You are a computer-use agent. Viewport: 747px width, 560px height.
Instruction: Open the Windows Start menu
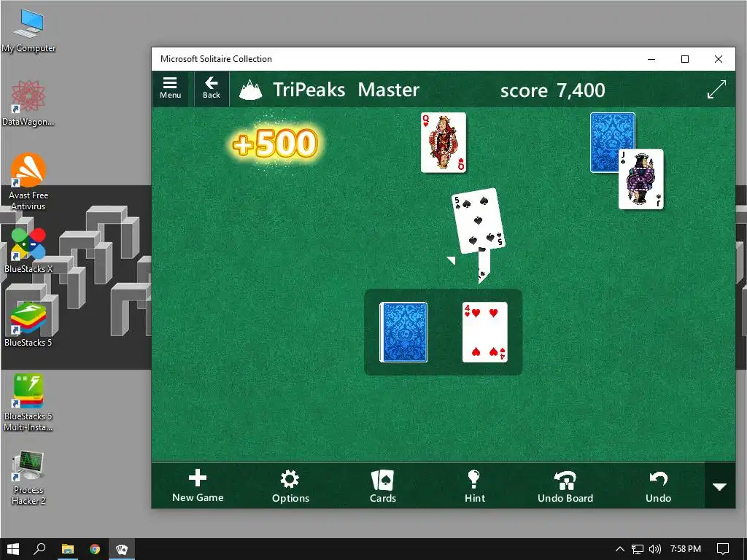pyautogui.click(x=13, y=549)
